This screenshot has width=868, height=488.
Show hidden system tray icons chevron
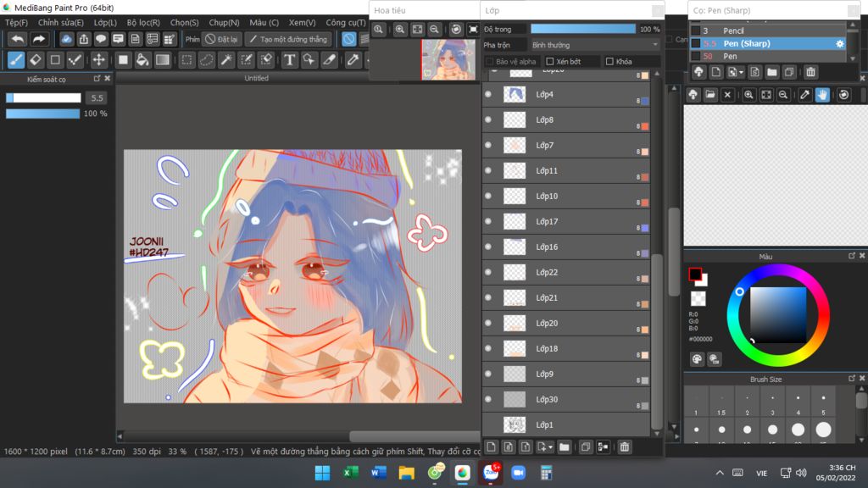click(719, 473)
